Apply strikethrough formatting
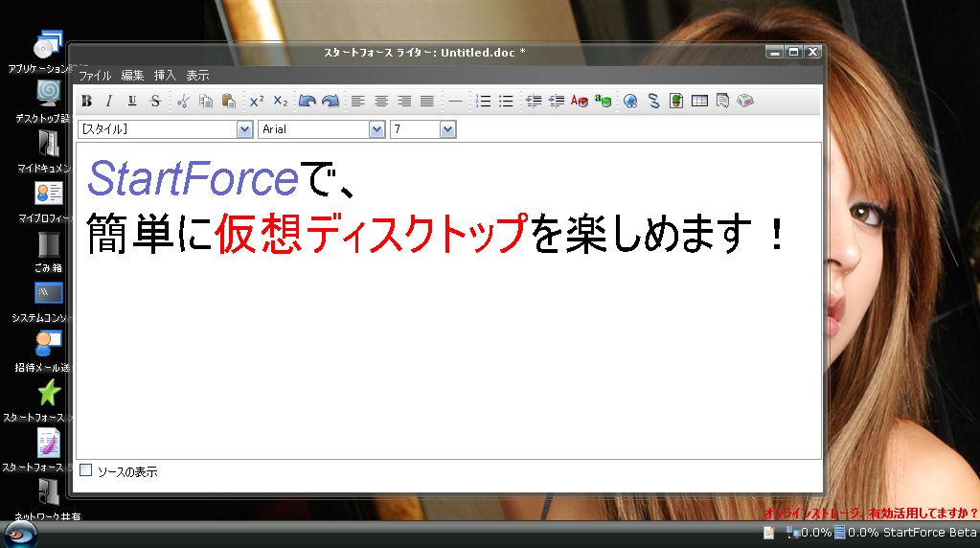 (x=155, y=101)
